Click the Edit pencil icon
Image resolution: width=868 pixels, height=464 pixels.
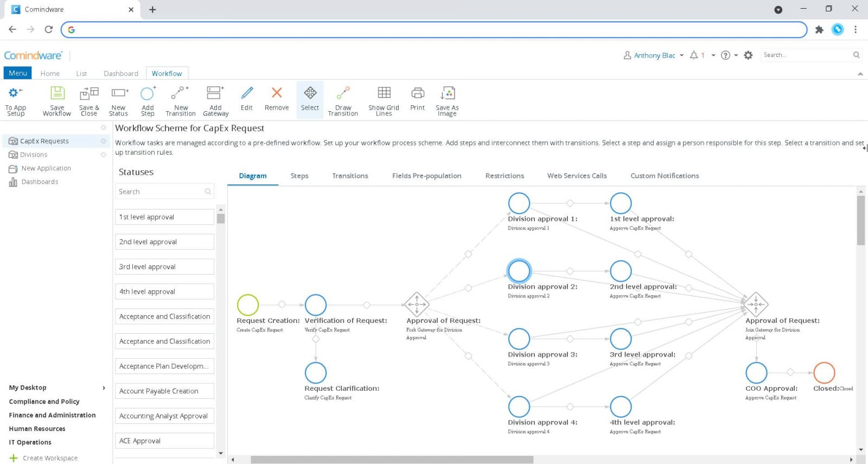pyautogui.click(x=247, y=93)
